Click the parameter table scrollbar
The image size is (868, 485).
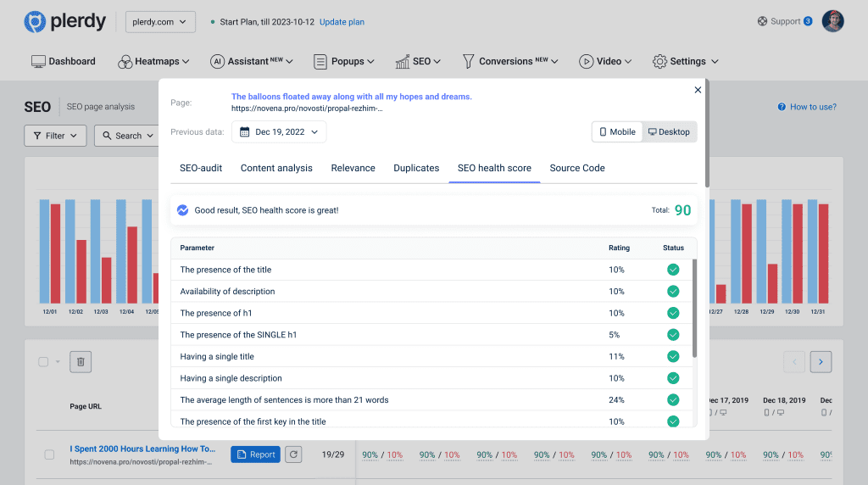[x=694, y=309]
